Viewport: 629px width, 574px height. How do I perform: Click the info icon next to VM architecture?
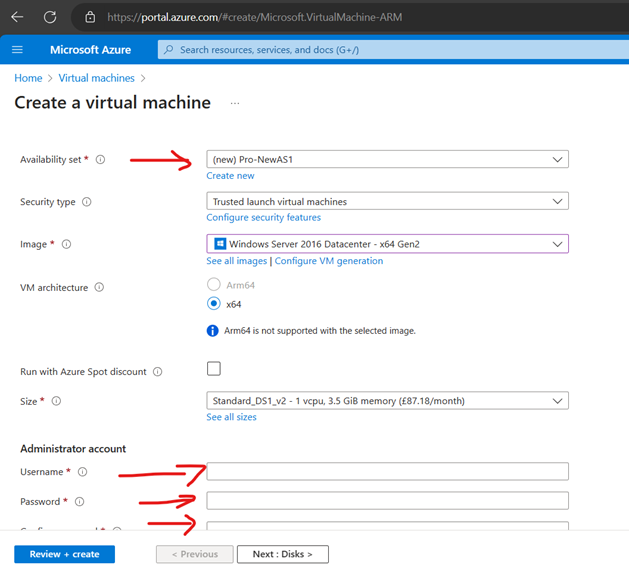[x=99, y=288]
